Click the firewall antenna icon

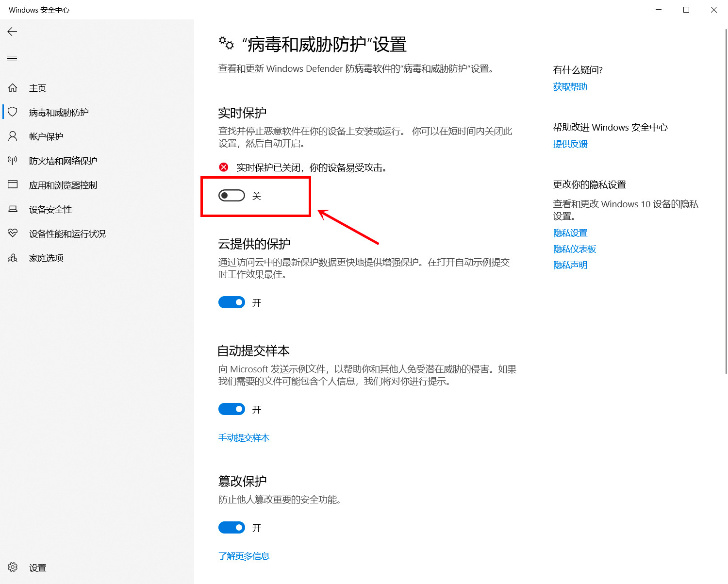click(x=13, y=161)
